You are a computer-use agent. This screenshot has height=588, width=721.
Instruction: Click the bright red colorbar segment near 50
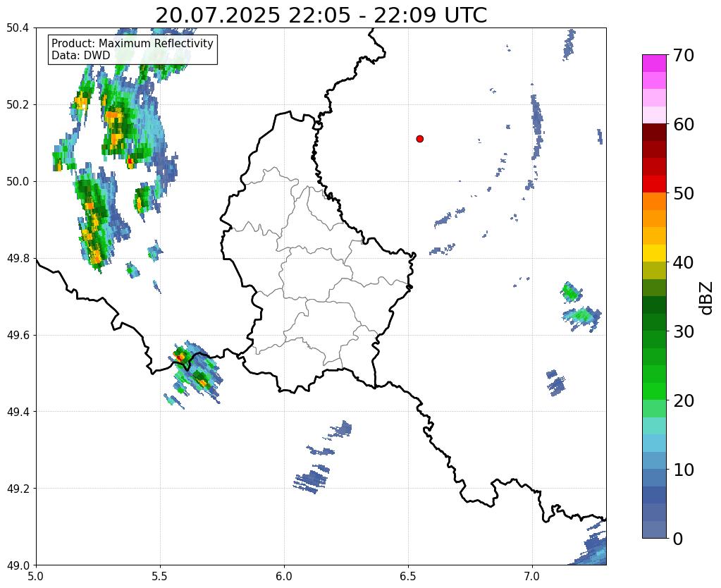click(654, 184)
